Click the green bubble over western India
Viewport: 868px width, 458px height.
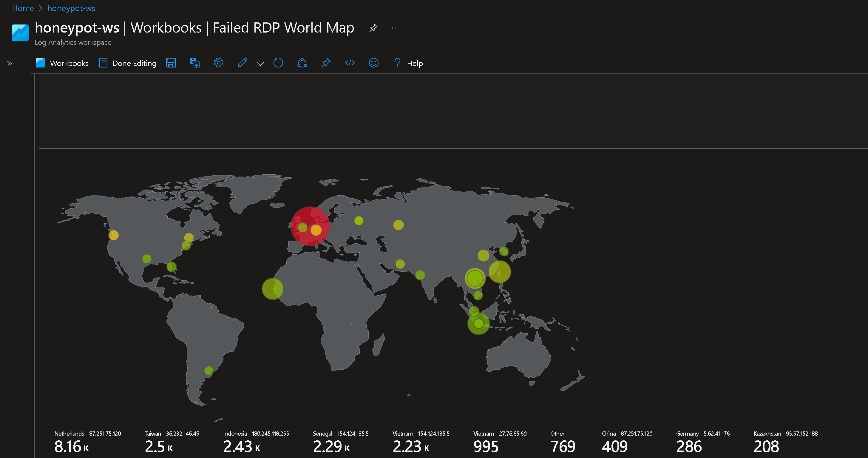pyautogui.click(x=420, y=275)
